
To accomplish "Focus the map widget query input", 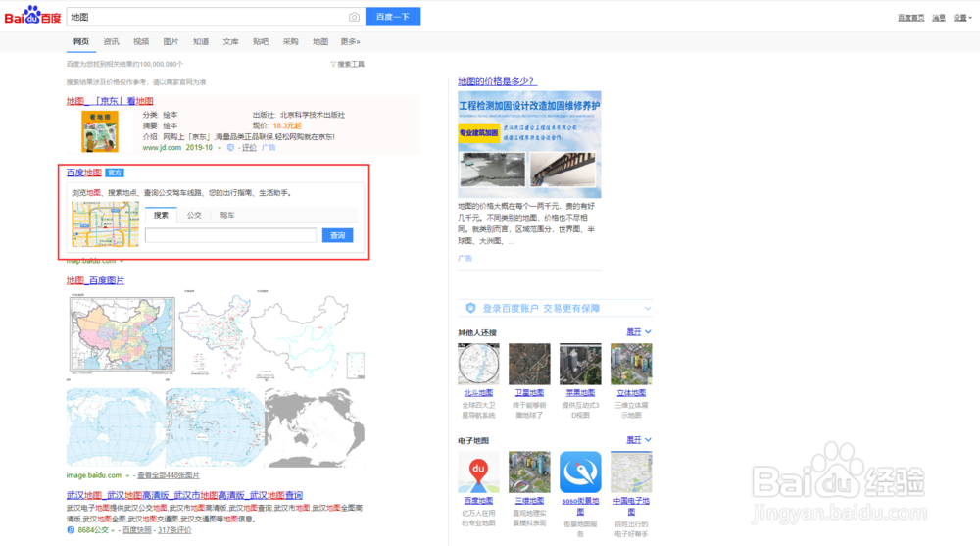I will click(x=230, y=235).
